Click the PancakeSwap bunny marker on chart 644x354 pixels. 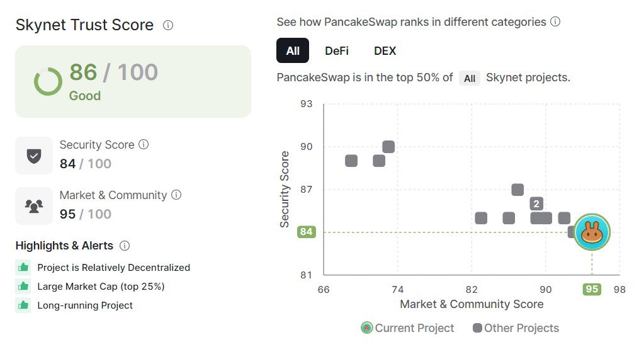point(592,232)
